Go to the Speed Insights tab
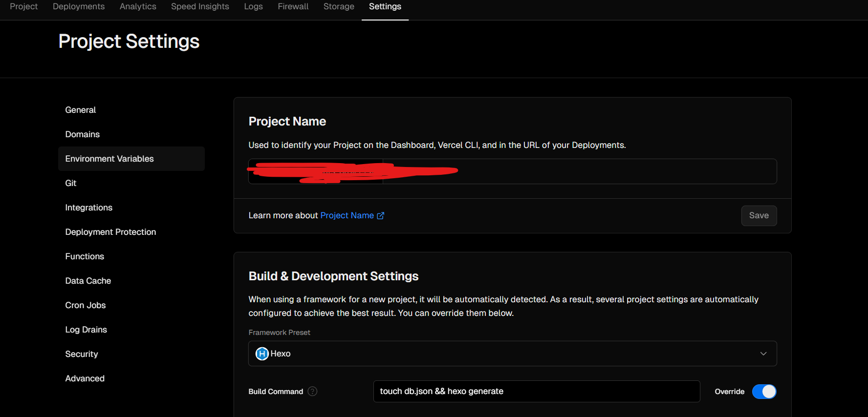Image resolution: width=868 pixels, height=417 pixels. [200, 7]
